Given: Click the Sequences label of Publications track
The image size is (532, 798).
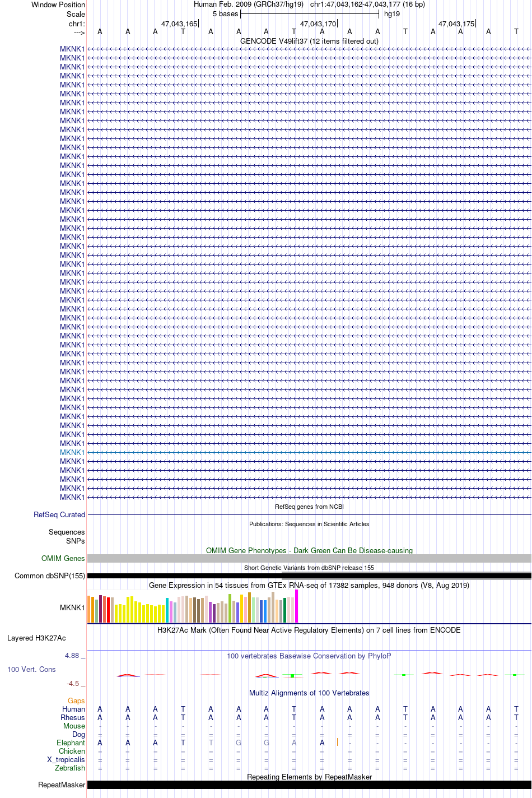Looking at the screenshot, I should pos(67,532).
